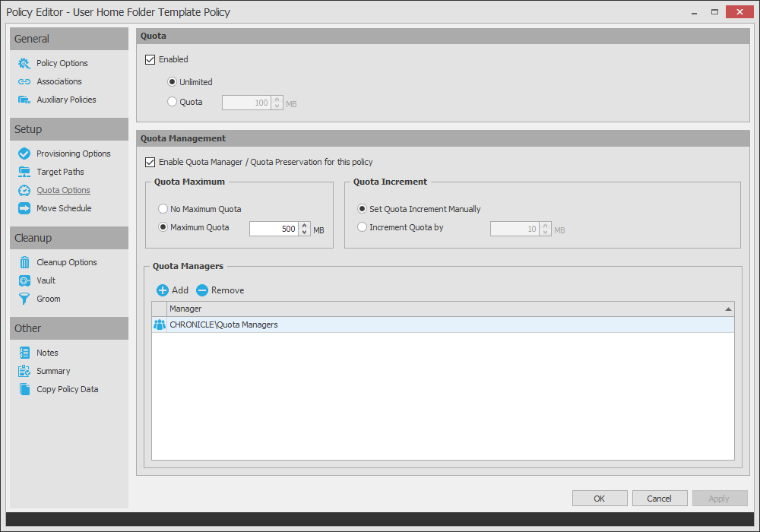Open the Quota Options link

pos(64,191)
